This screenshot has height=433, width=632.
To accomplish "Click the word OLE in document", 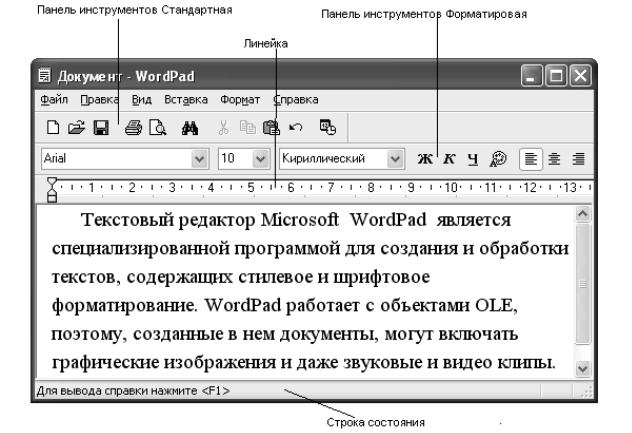I will point(496,306).
